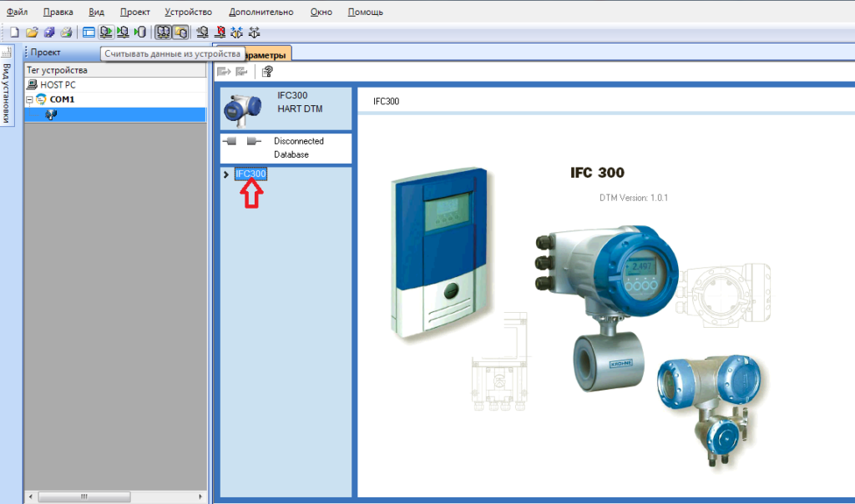Expand the IFC300 tree node arrow
855x504 pixels.
(x=226, y=174)
